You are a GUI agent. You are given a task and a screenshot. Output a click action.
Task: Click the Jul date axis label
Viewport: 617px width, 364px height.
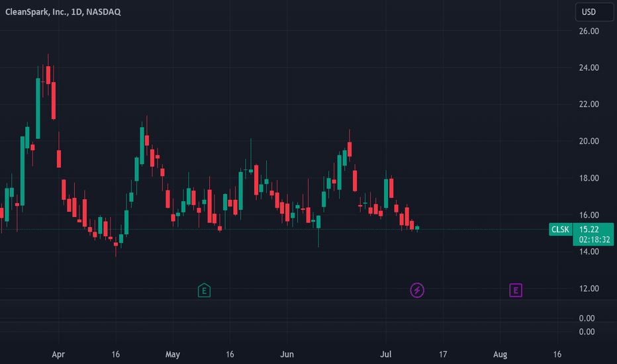385,354
